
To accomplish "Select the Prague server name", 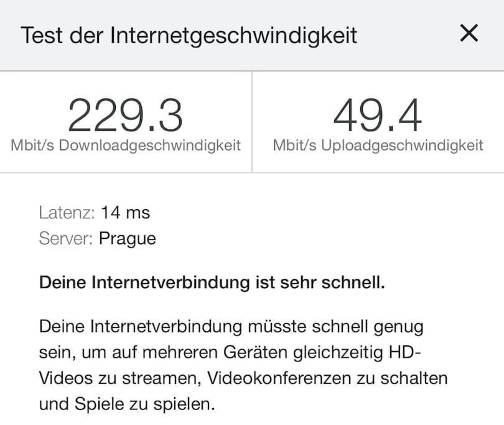I will pos(128,238).
